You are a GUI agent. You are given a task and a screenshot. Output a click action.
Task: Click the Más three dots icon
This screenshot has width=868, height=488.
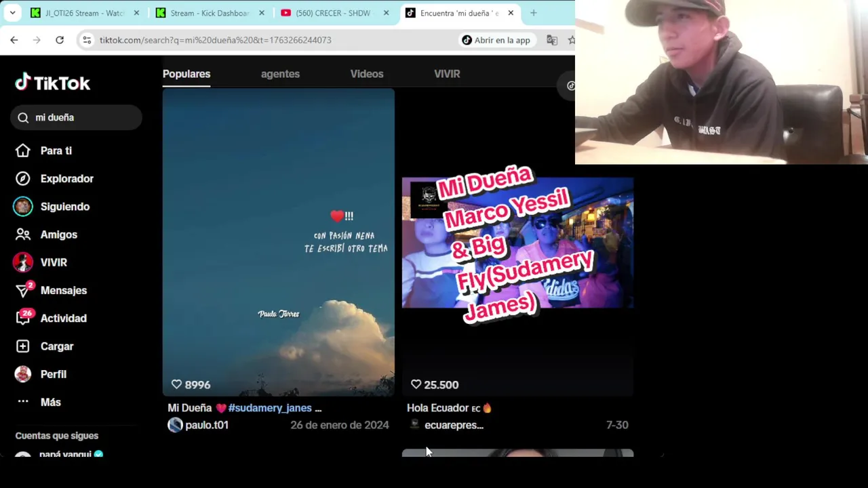[23, 402]
